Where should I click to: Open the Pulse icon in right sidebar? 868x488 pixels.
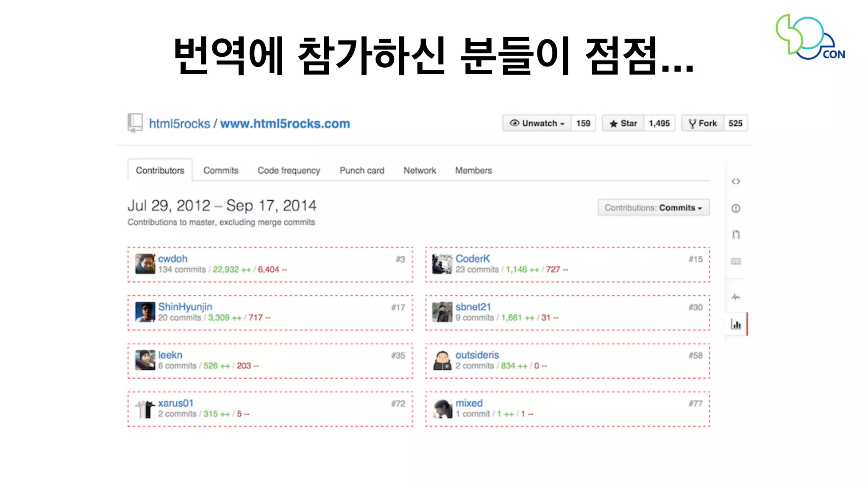(736, 297)
